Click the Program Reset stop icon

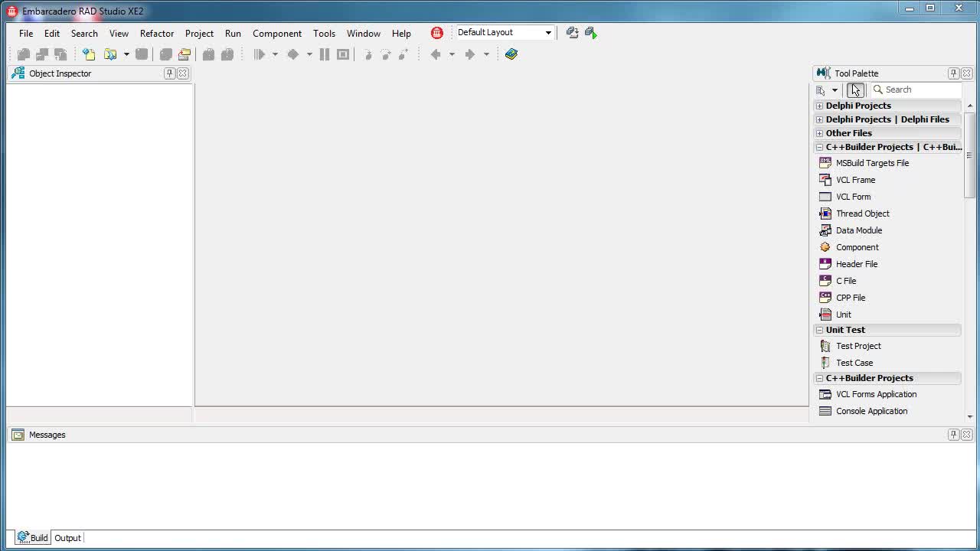click(343, 54)
